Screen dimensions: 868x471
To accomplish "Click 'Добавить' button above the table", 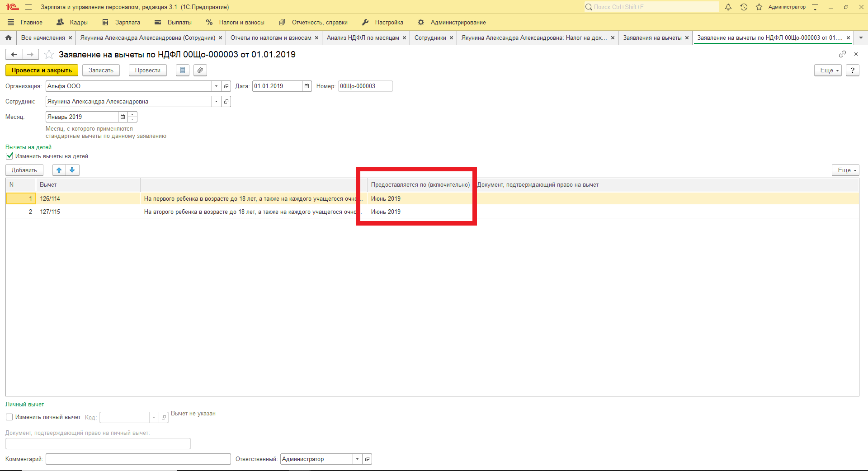I will click(x=24, y=170).
